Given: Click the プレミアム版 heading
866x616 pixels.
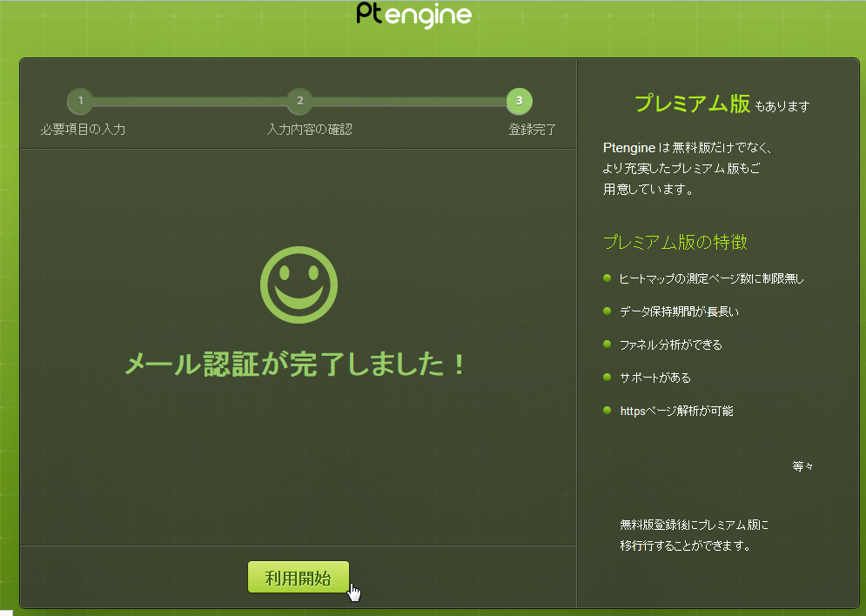Looking at the screenshot, I should pyautogui.click(x=692, y=104).
